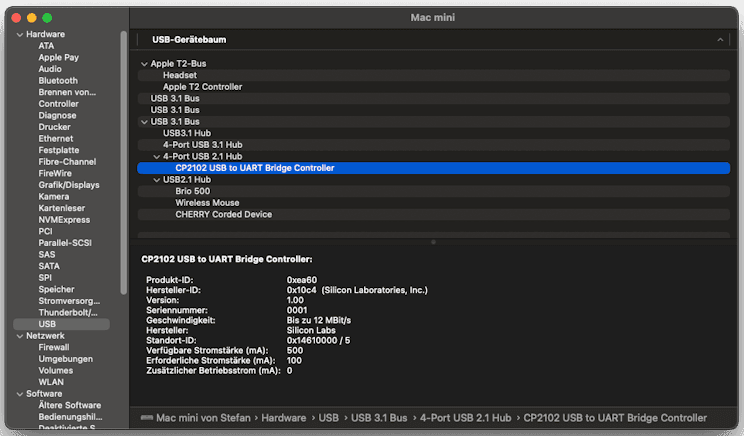Select Stromversorg... in the sidebar
Image resolution: width=744 pixels, height=436 pixels.
point(69,301)
